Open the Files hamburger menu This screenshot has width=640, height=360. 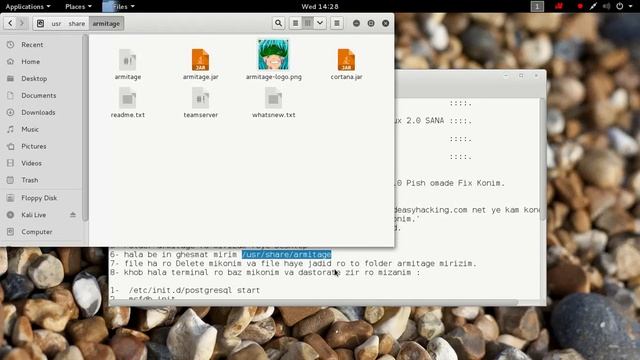coord(337,23)
